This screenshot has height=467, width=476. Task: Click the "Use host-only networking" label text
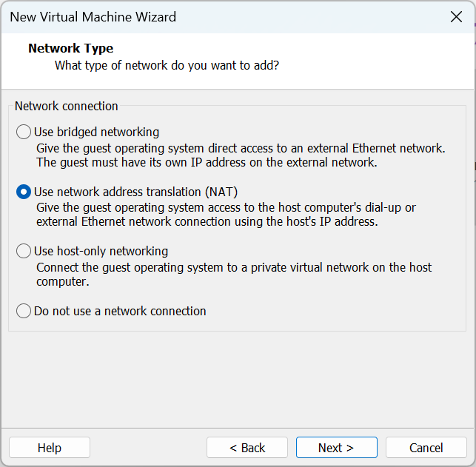101,252
